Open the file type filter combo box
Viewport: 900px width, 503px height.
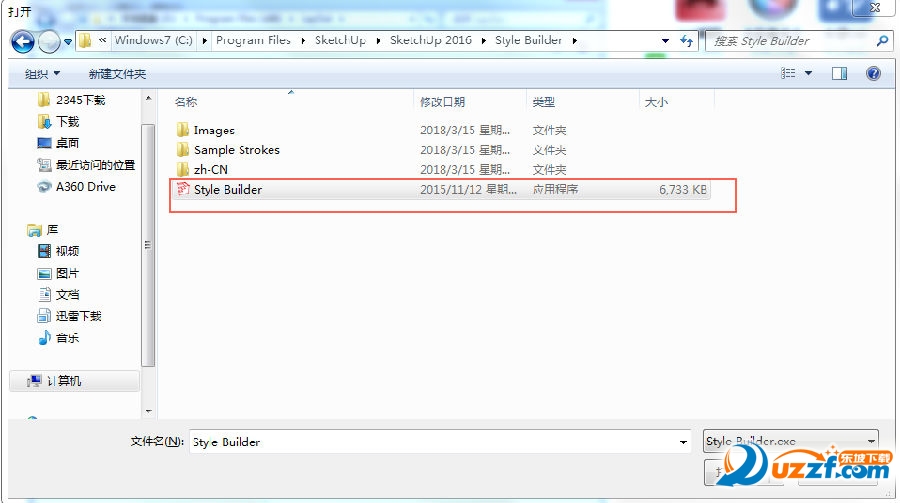click(790, 441)
